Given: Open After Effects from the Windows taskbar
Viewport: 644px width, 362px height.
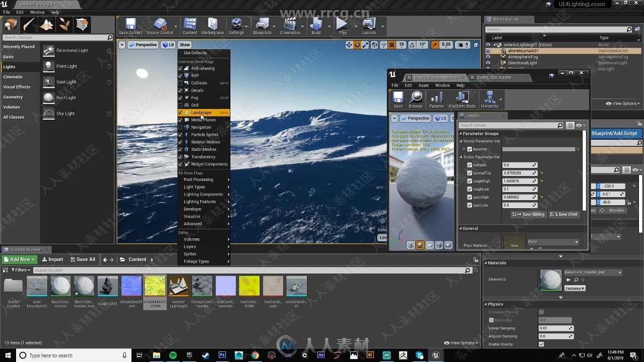Looking at the screenshot, I should click(321, 355).
